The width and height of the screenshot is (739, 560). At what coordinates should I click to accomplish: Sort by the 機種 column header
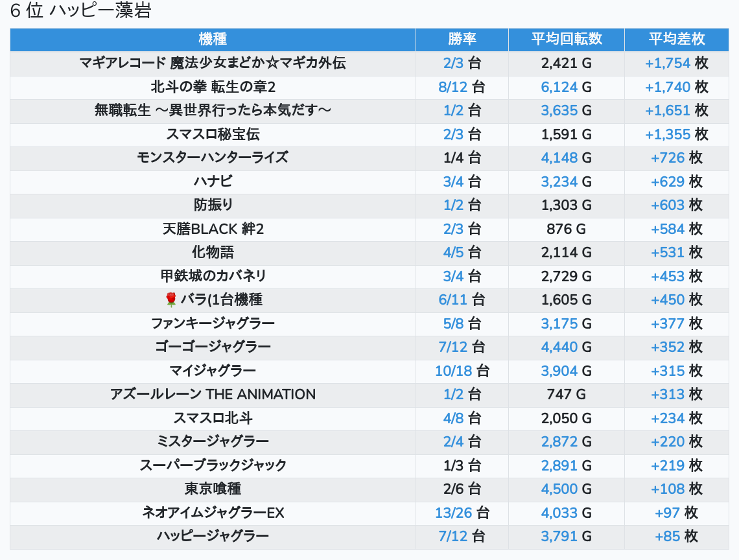coord(213,39)
